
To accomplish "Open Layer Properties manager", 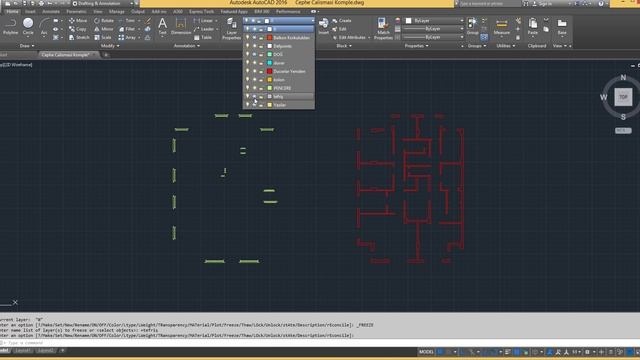I will (231, 29).
